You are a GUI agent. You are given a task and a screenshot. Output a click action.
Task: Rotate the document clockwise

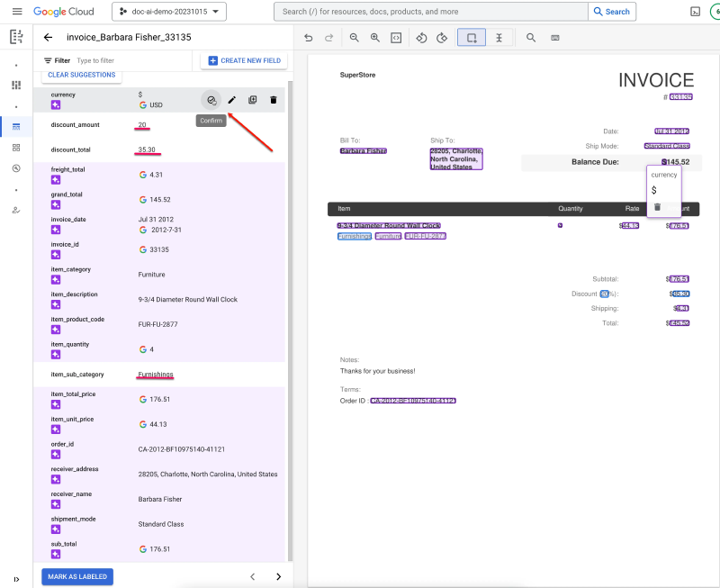[442, 38]
